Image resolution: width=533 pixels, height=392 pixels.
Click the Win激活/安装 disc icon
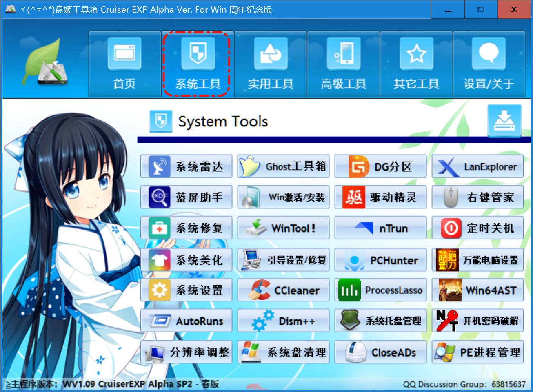pyautogui.click(x=251, y=197)
